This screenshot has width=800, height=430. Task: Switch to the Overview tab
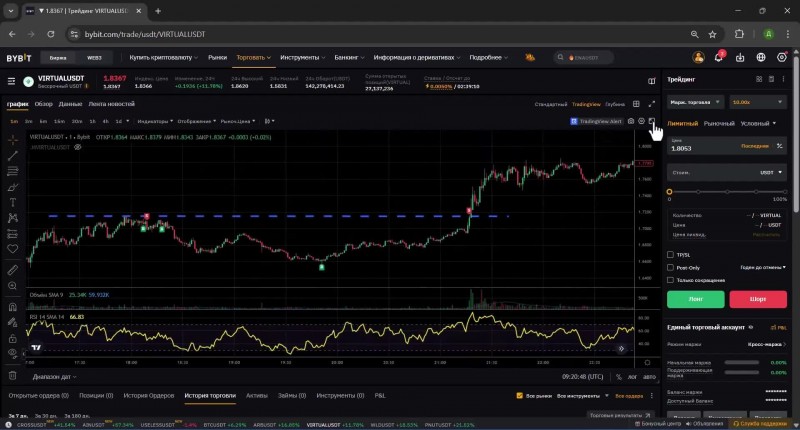point(43,104)
